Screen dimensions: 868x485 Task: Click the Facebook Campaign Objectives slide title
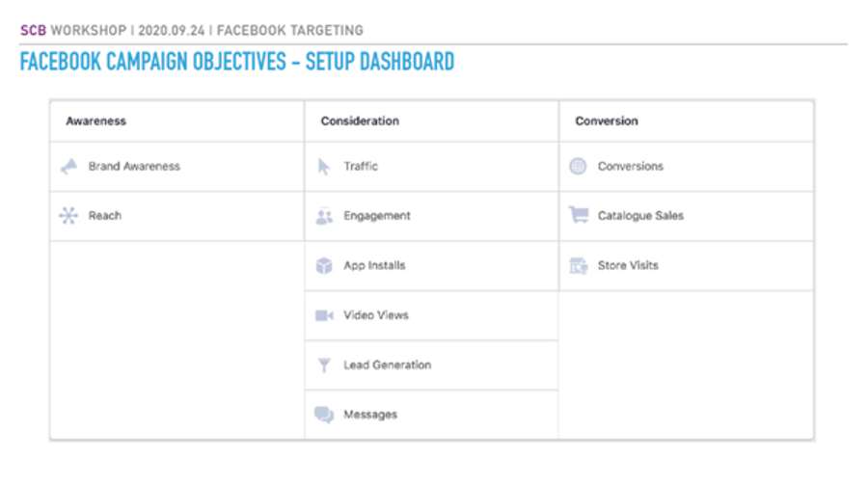(x=237, y=62)
